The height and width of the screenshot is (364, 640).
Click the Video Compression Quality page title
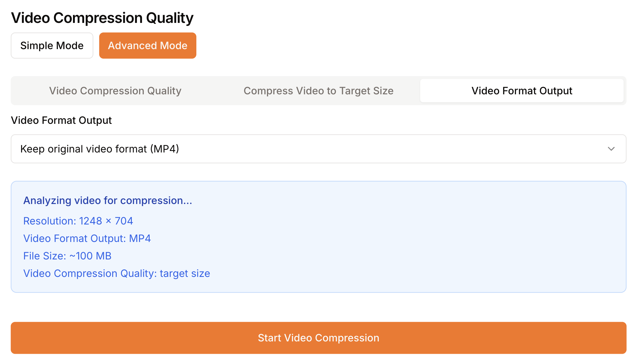[102, 17]
